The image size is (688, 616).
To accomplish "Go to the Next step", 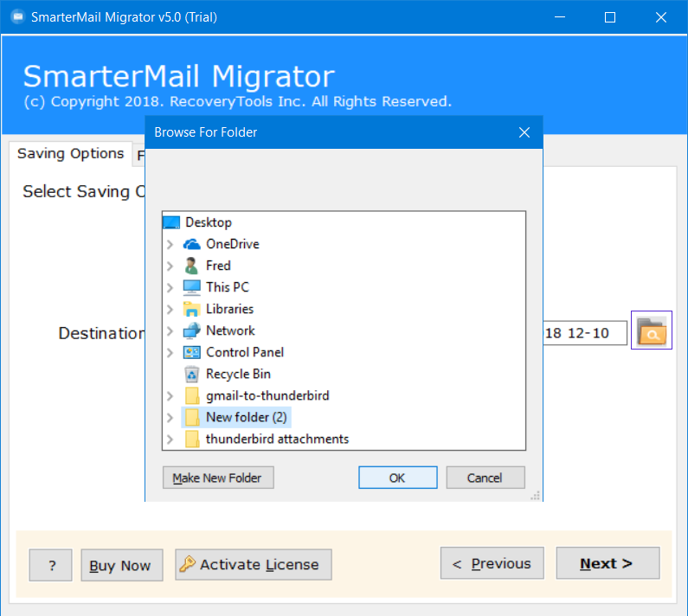I will tap(608, 563).
